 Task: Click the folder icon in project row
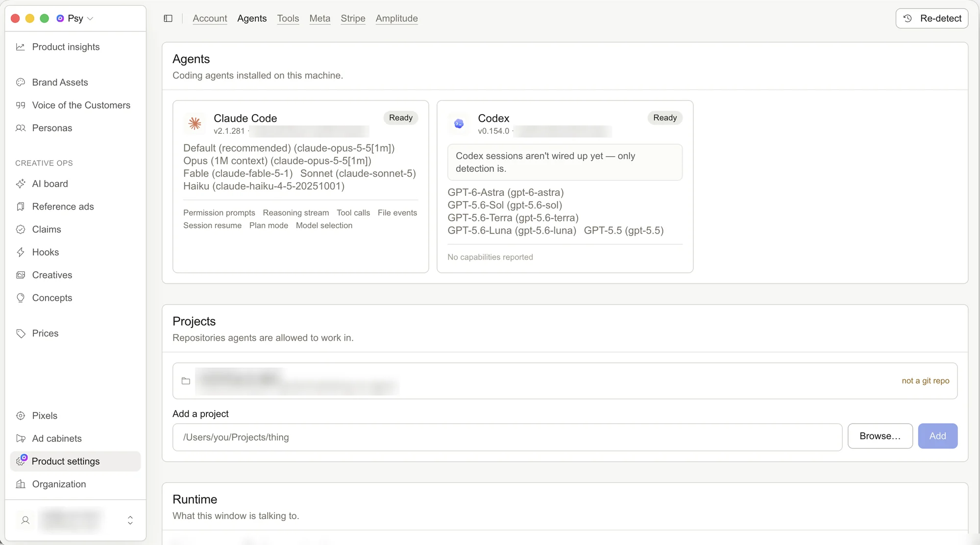pyautogui.click(x=186, y=381)
